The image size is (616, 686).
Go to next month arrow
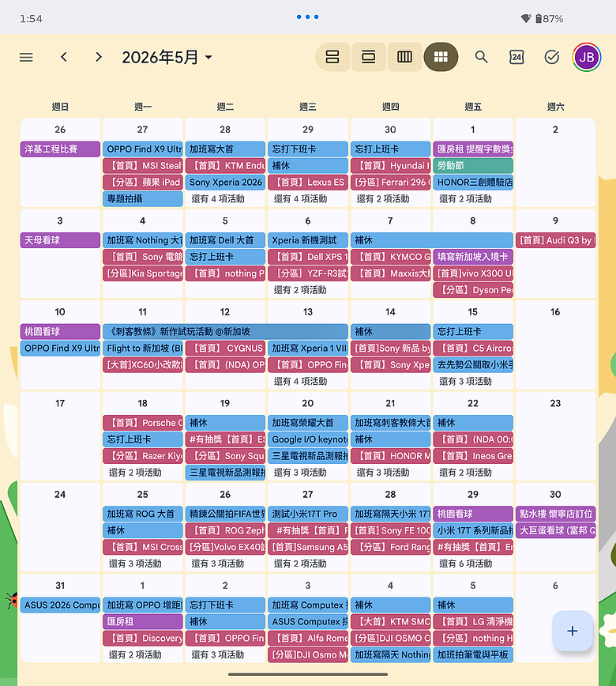99,58
